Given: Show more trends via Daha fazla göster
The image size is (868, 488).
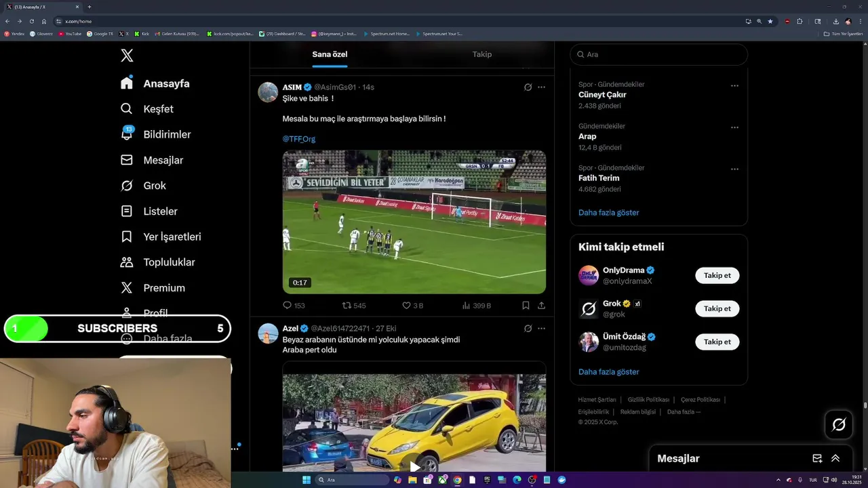Looking at the screenshot, I should (609, 213).
